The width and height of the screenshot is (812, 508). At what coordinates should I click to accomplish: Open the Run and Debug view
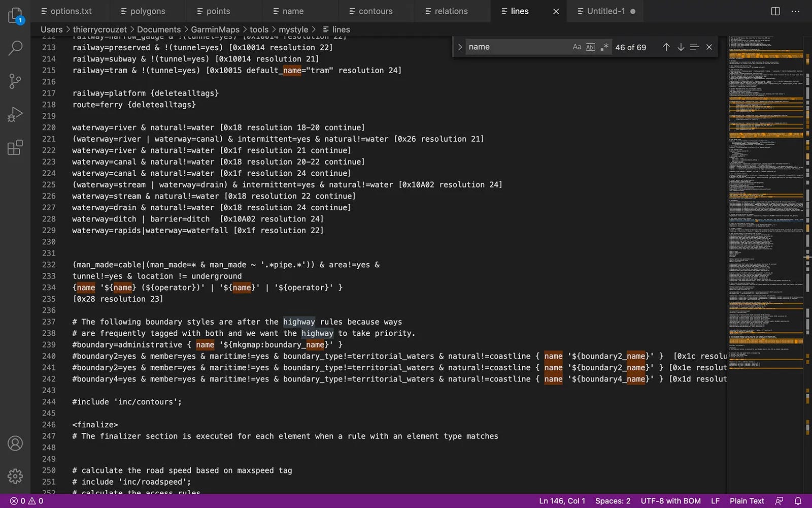point(15,114)
